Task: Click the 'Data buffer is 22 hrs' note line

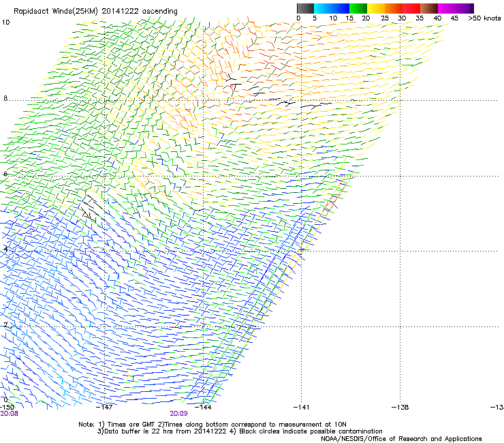Action: pos(240,431)
